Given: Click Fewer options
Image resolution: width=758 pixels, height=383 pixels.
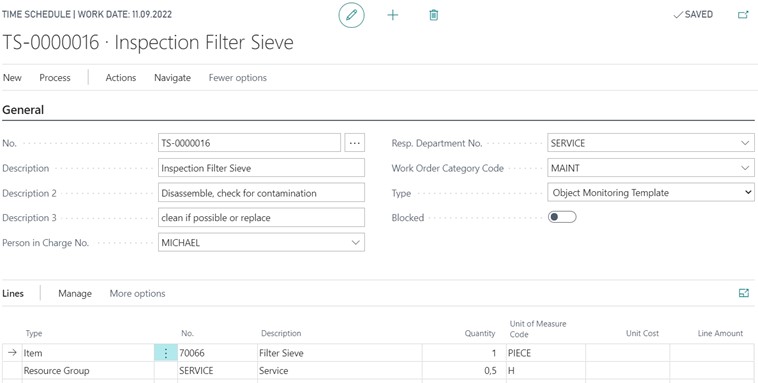Looking at the screenshot, I should (x=237, y=78).
